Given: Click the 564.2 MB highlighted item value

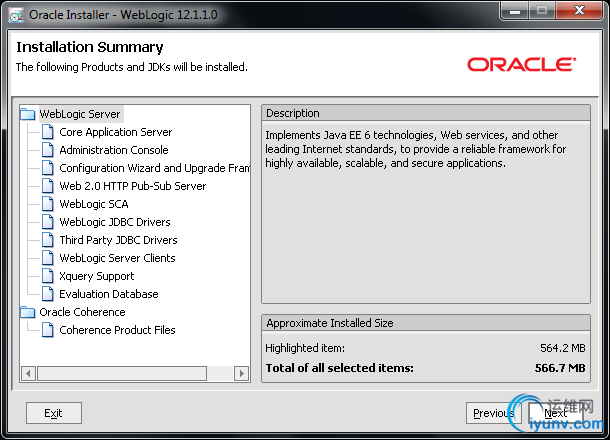Looking at the screenshot, I should [x=563, y=348].
